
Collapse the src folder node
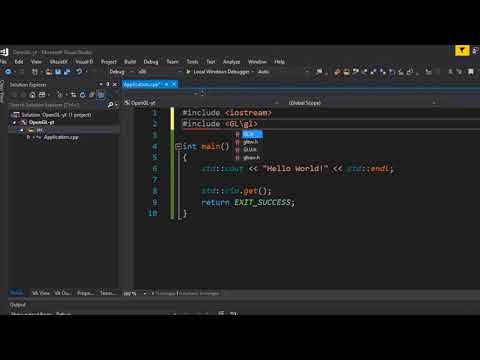click(x=22, y=130)
